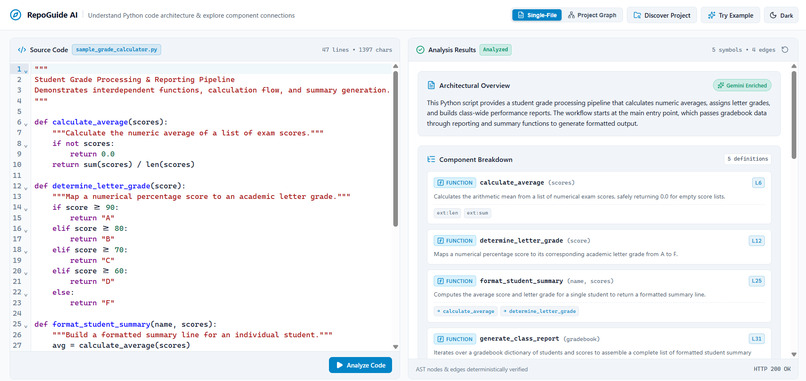Click the RepoGuide AI compass logo
The width and height of the screenshot is (806, 381).
point(15,15)
